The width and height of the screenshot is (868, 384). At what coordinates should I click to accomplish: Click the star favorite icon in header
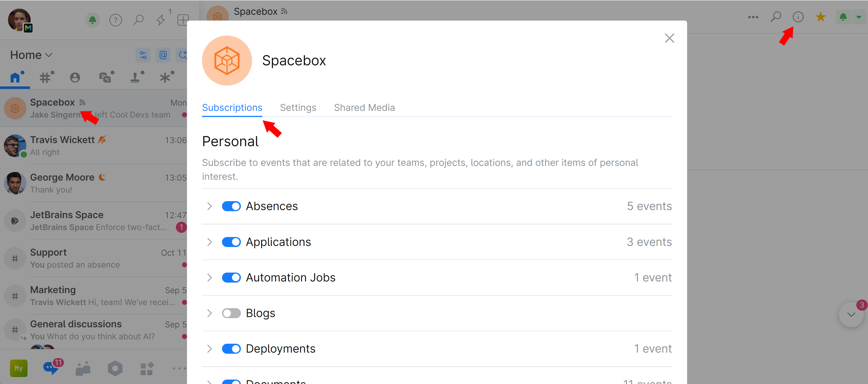[820, 17]
